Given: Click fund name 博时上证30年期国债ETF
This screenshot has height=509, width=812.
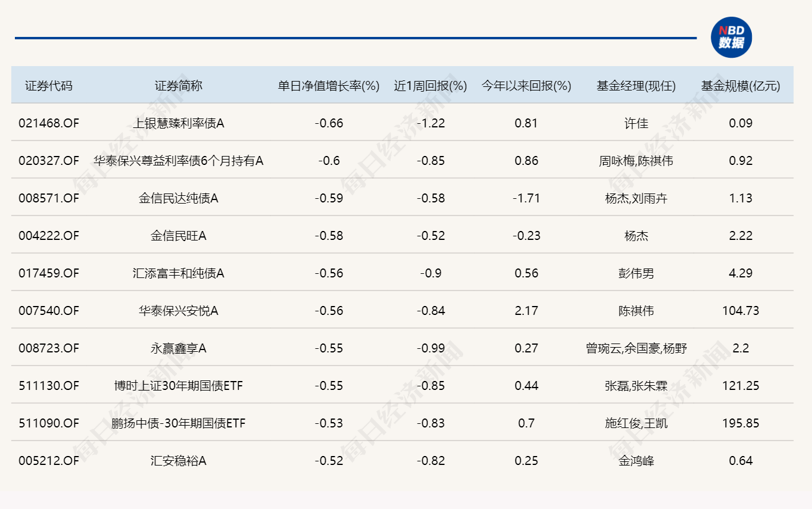Looking at the screenshot, I should pos(179,386).
